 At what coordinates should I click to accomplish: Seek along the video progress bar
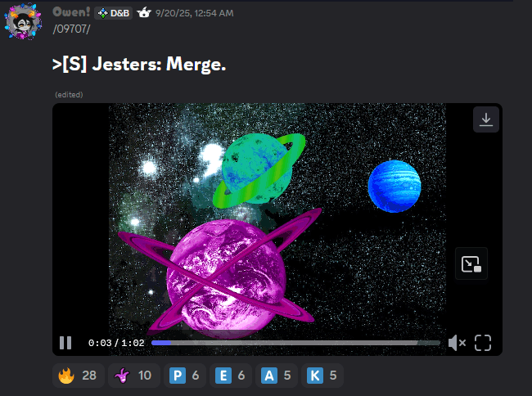coord(295,343)
